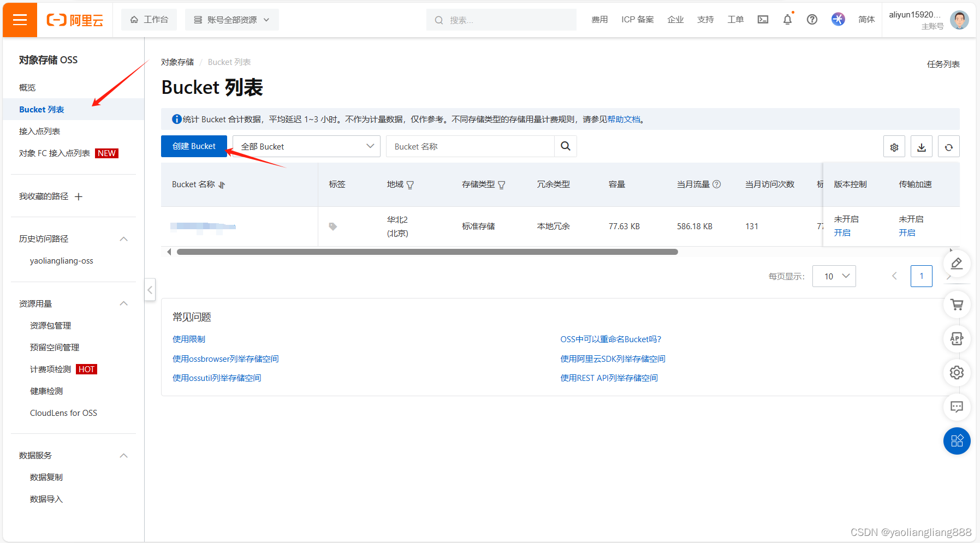Click 对象存储 breadcrumb

click(x=177, y=62)
